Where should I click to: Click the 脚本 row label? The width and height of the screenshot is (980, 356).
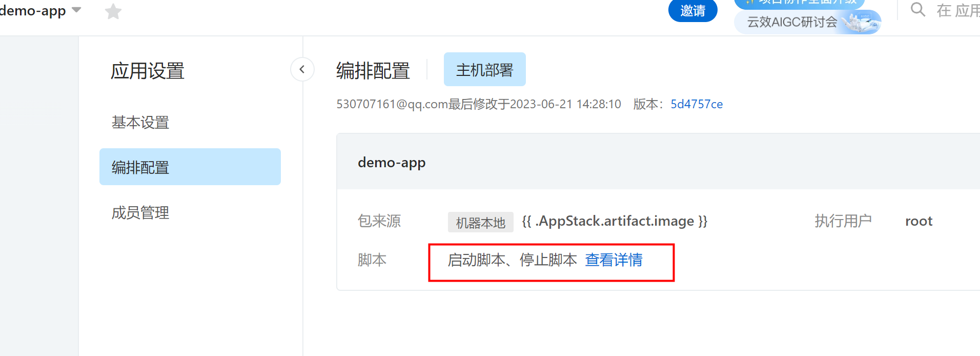pos(372,260)
